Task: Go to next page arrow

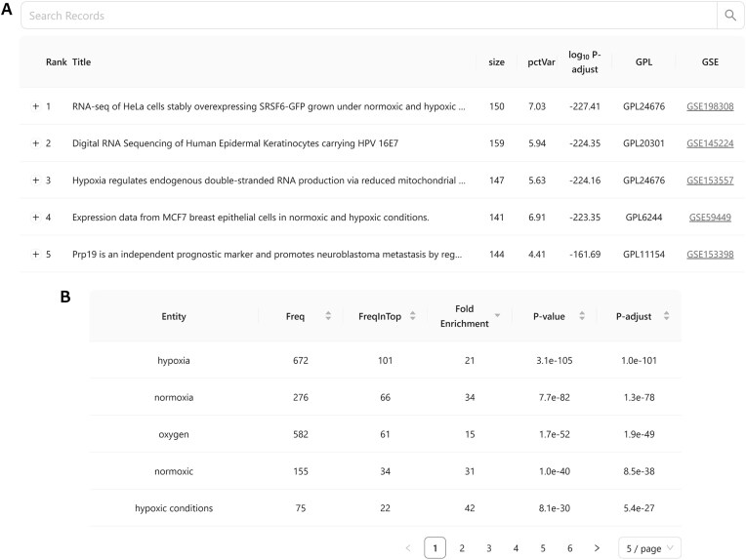Action: tap(597, 548)
